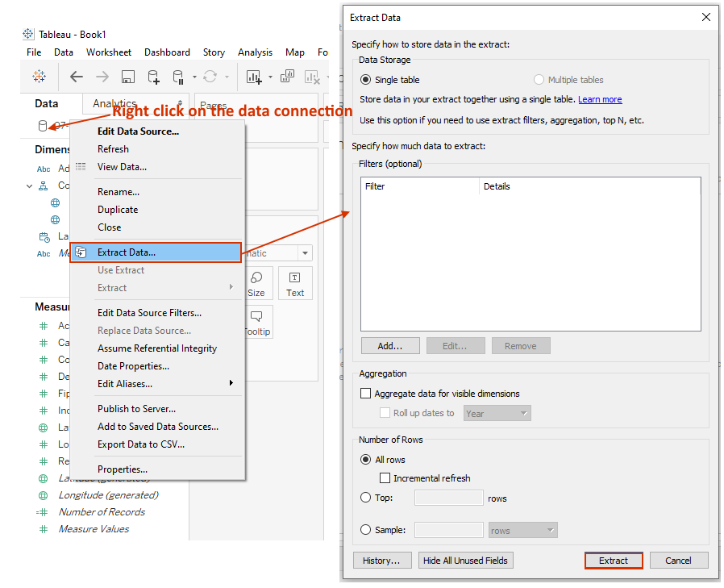The image size is (724, 588).
Task: Click the forward arrow toolbar icon
Action: (102, 77)
